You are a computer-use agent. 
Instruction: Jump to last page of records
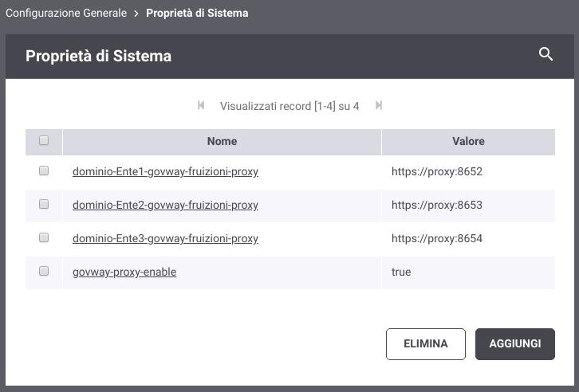(379, 105)
